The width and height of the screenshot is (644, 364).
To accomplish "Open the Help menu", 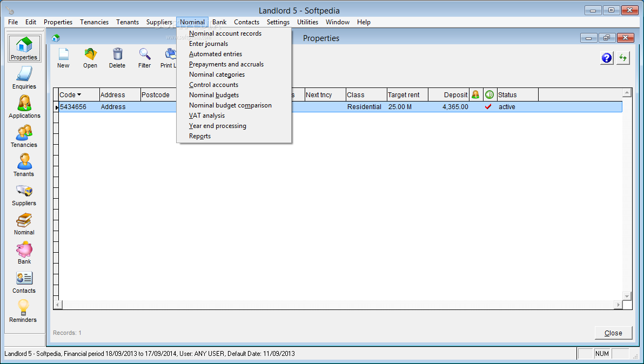I will (x=364, y=22).
